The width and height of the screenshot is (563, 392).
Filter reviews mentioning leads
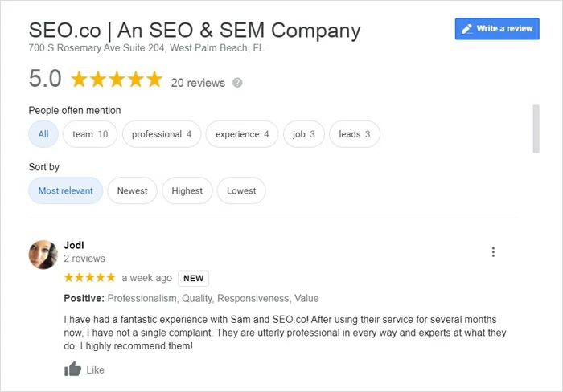tap(354, 134)
